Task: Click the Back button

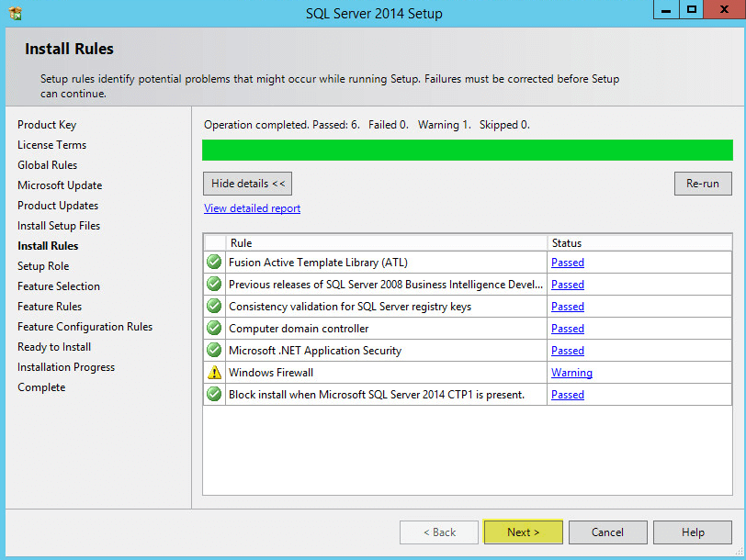Action: click(438, 532)
